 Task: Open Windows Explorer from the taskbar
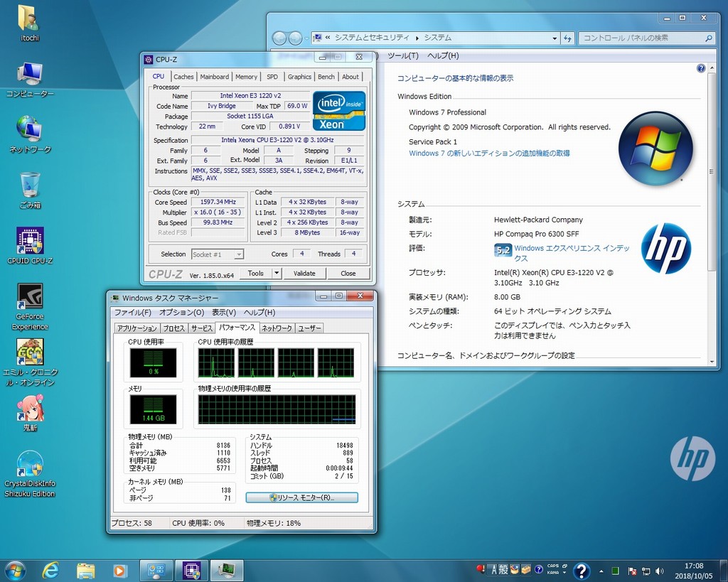tap(85, 571)
